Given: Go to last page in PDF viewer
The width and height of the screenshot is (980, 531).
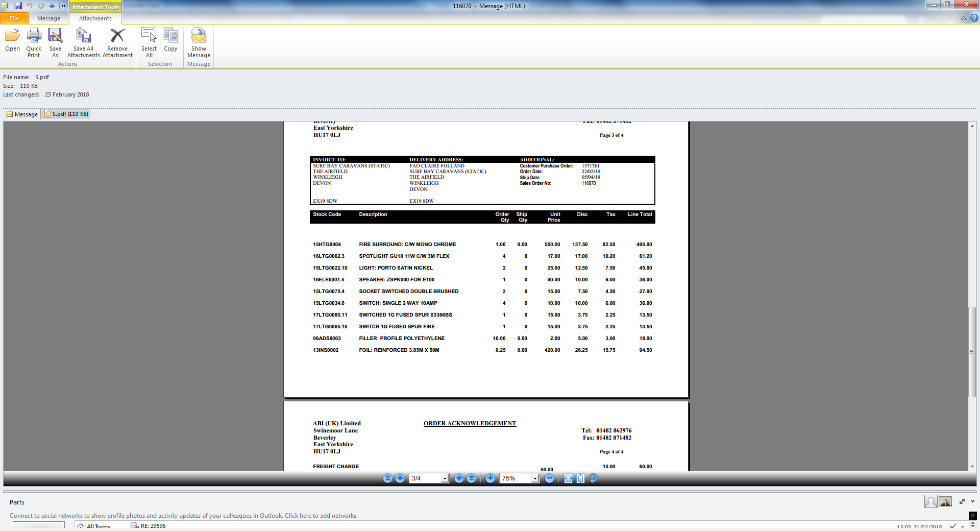Looking at the screenshot, I should (x=471, y=478).
